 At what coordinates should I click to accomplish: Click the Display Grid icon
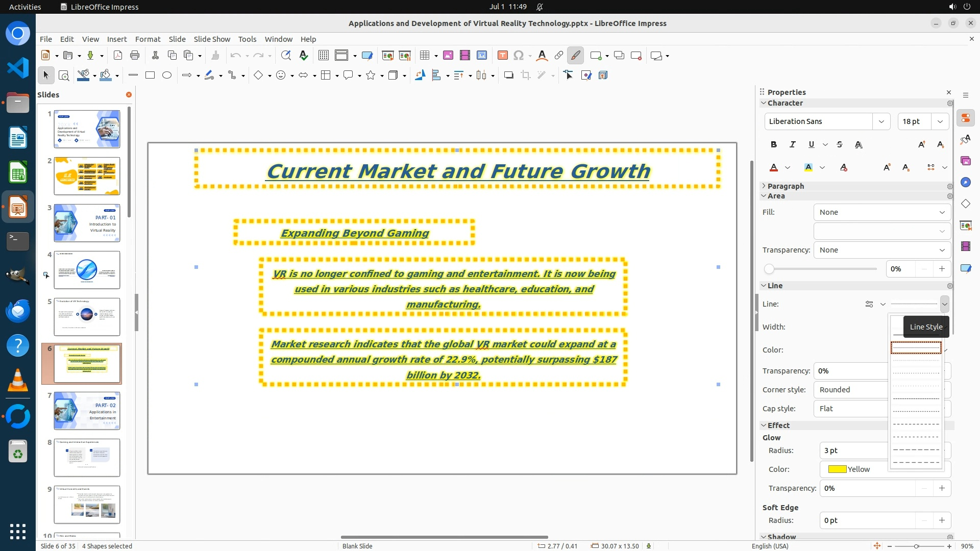pos(323,55)
